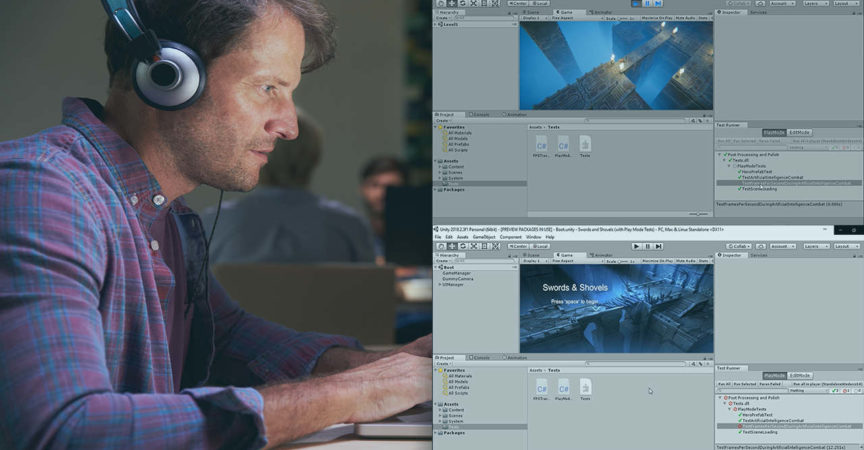Viewport: 864px width, 450px height.
Task: Click the Test Runner search field in Boot.unity window
Action: (x=752, y=391)
